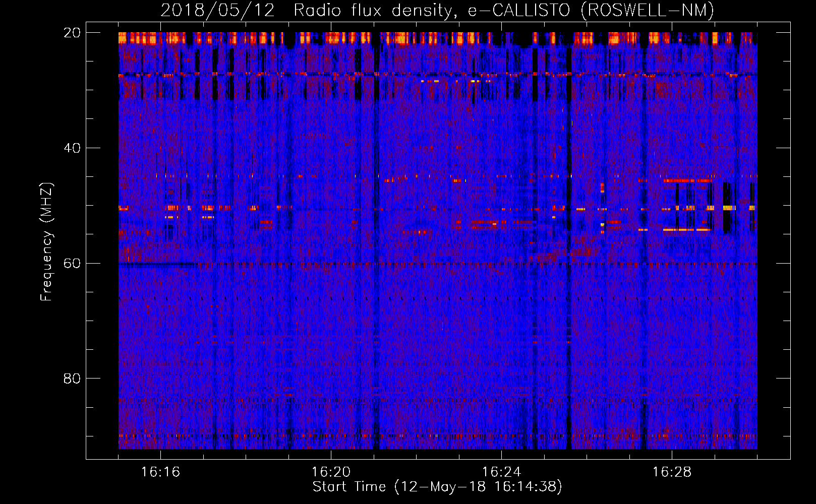Click the 'Frequency (MHZ)' y-axis label

[x=46, y=242]
